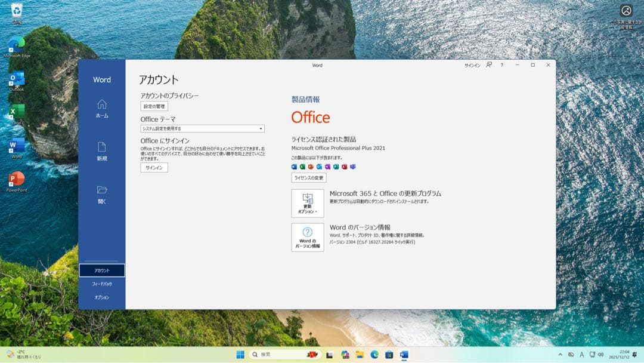Open the Office テーマ combo box
This screenshot has height=363, width=644.
pos(202,128)
